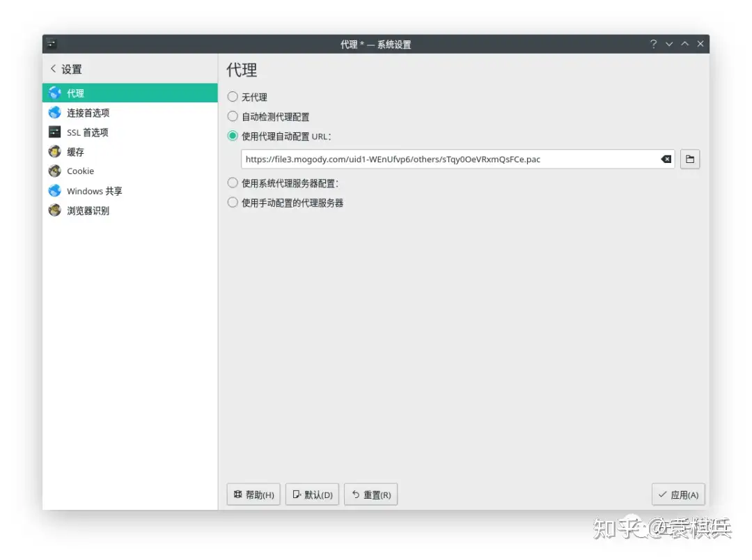Image resolution: width=752 pixels, height=560 pixels.
Task: Click the 帮助(H) button
Action: coord(253,495)
